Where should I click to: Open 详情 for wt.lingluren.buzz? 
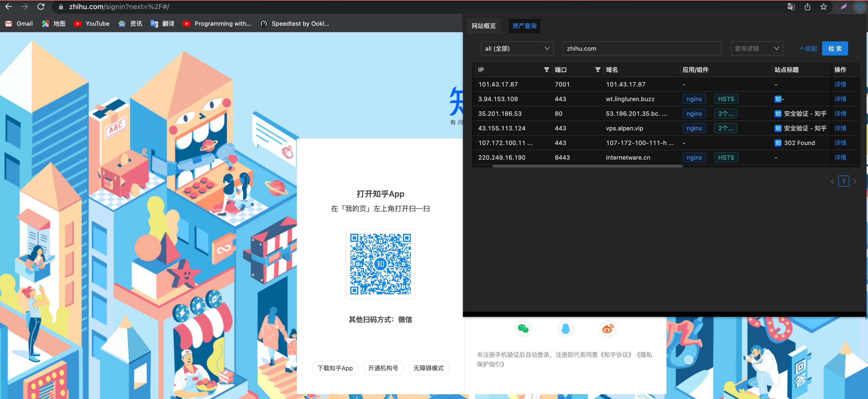pos(840,99)
